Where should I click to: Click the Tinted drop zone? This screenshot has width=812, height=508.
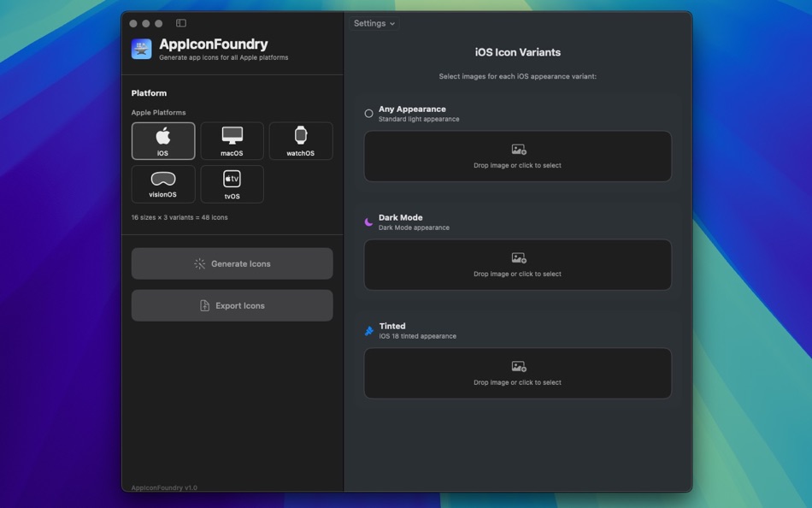(518, 373)
